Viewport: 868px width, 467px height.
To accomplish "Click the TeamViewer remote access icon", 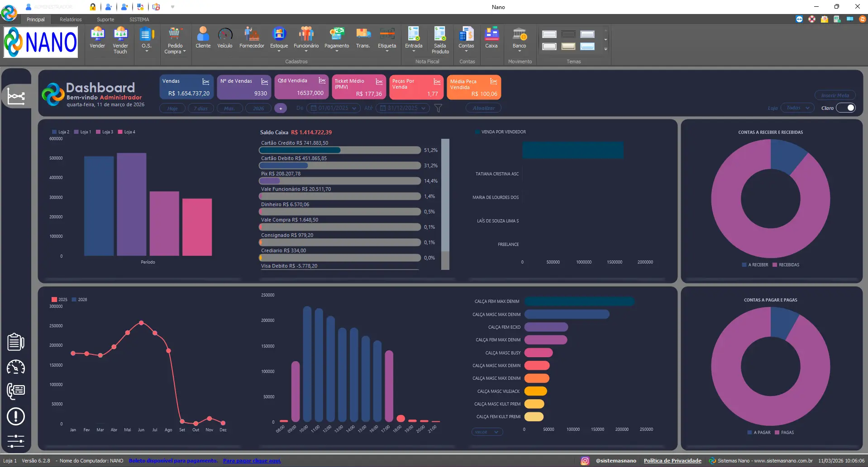I will [x=799, y=19].
